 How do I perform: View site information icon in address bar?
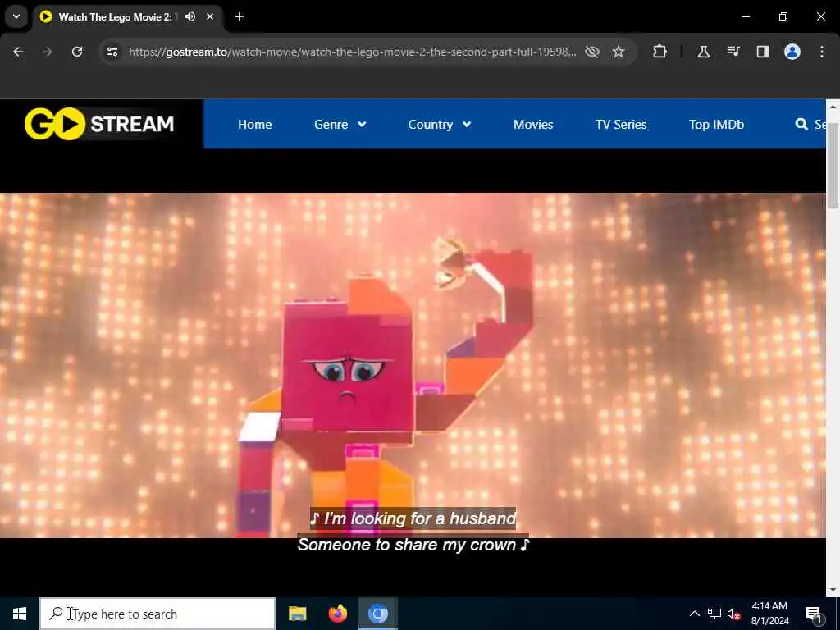coord(112,52)
